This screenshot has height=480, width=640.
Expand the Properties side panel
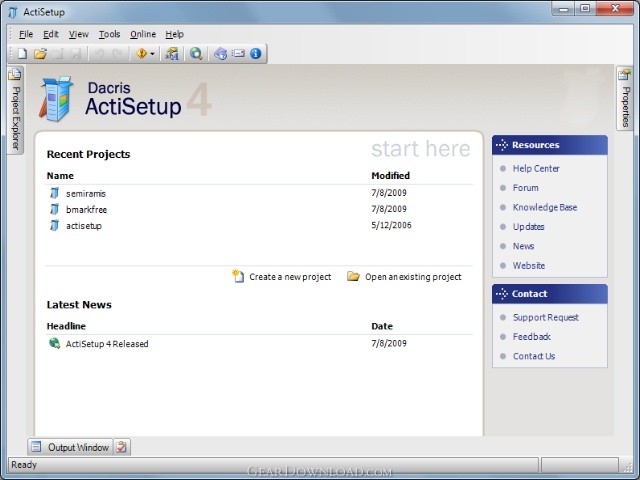tap(625, 98)
